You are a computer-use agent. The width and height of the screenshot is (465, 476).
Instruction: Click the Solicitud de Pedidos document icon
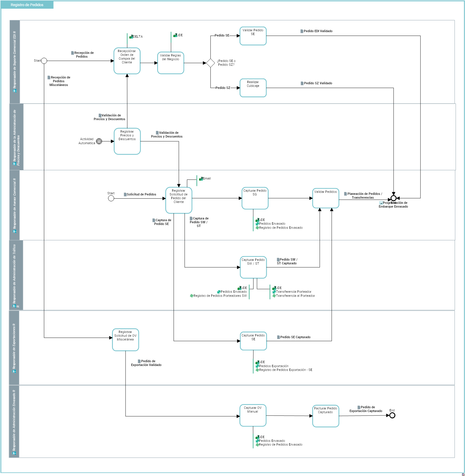125,195
